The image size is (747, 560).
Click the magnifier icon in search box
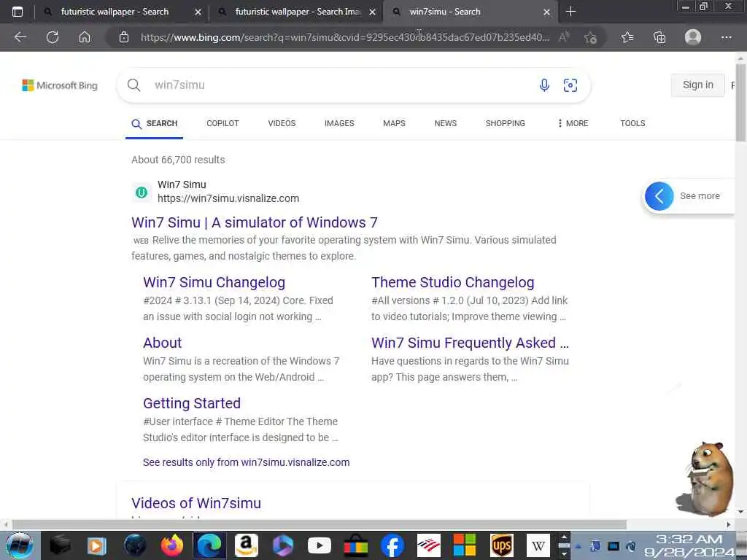[x=134, y=85]
